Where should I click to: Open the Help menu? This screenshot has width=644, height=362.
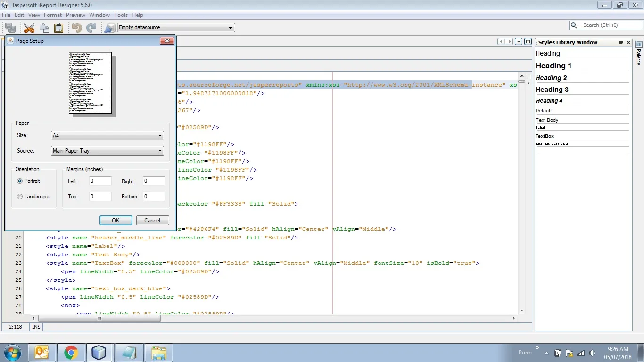(137, 15)
